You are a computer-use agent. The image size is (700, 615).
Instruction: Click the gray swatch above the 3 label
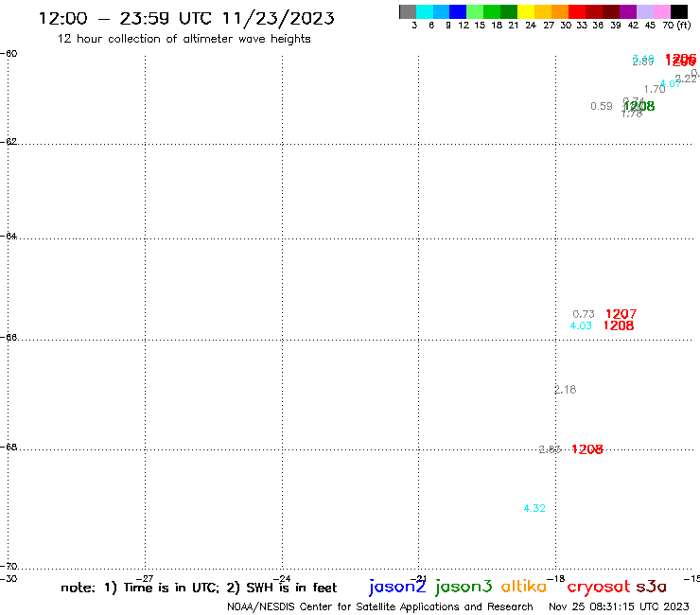408,11
